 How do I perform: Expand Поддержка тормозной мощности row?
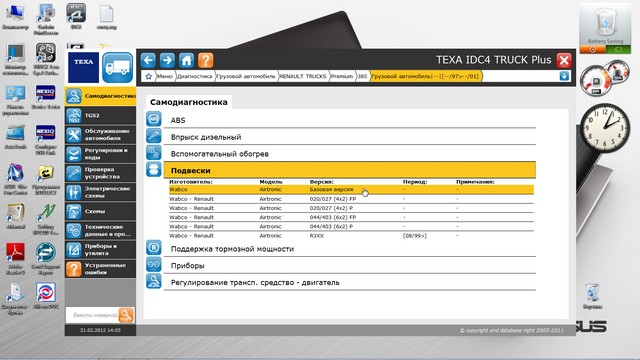pyautogui.click(x=350, y=249)
